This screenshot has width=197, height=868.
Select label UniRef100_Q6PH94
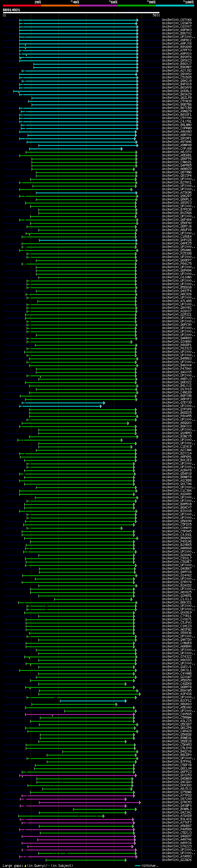click(x=177, y=271)
